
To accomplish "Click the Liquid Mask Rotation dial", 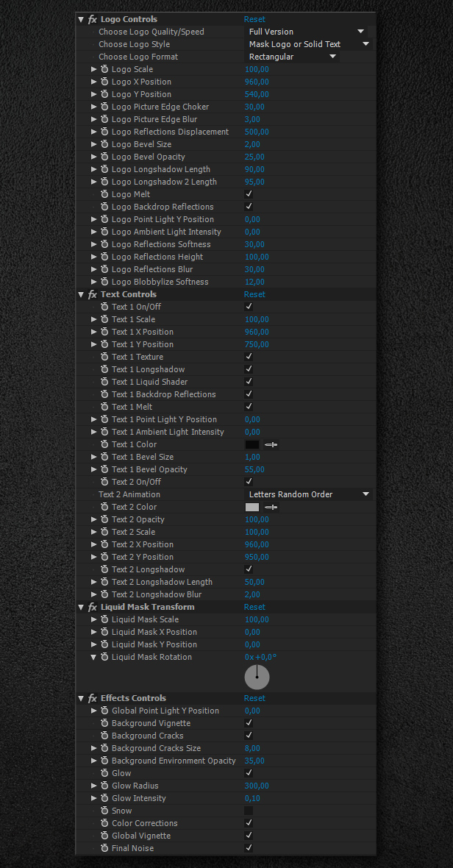I will pyautogui.click(x=257, y=677).
